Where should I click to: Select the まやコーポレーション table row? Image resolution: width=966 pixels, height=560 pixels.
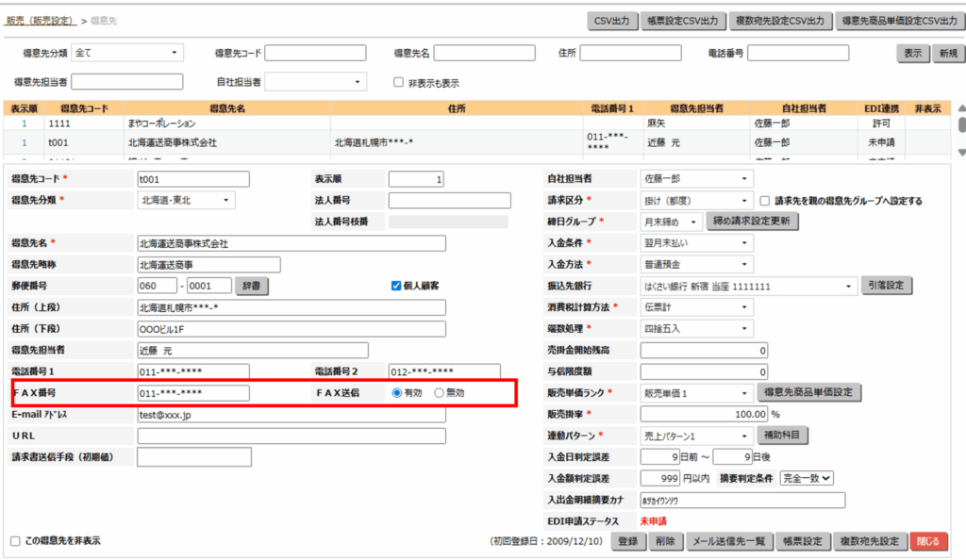(160, 124)
